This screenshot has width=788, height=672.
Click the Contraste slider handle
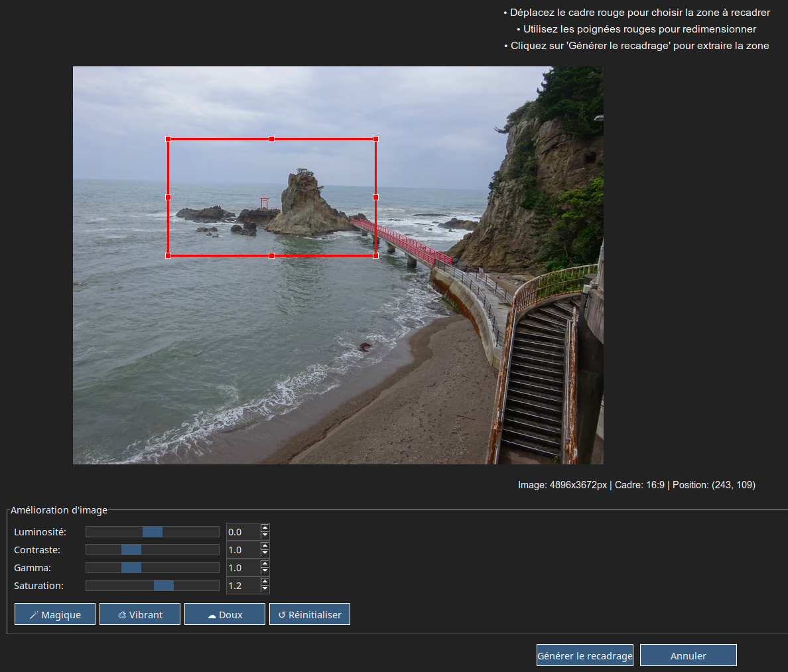point(131,550)
